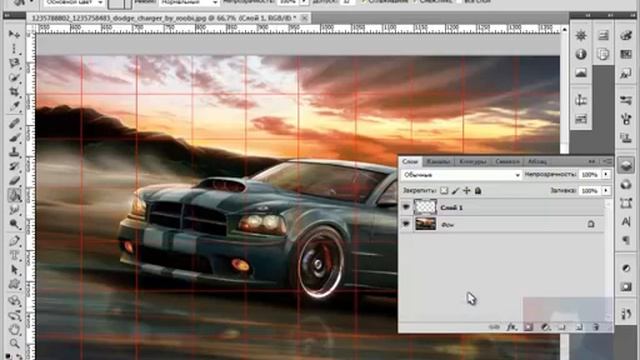Click the Character panel dock icon
Viewport: 640px width, 360px height.
(626, 222)
